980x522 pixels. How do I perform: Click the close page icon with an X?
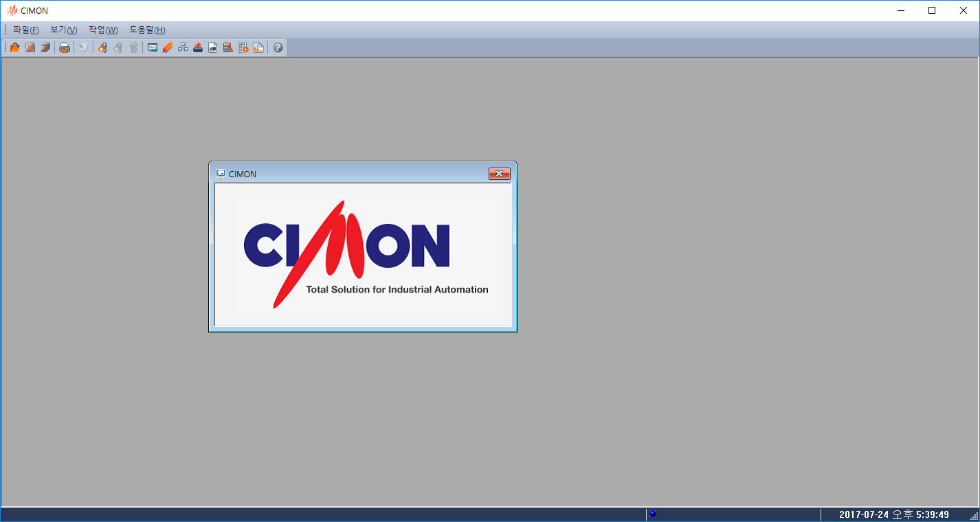[30, 48]
